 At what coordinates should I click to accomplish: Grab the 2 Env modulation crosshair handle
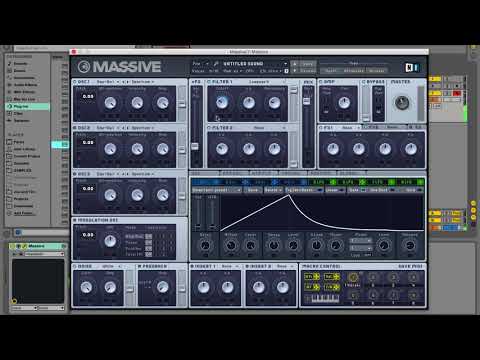pyautogui.click(x=245, y=182)
